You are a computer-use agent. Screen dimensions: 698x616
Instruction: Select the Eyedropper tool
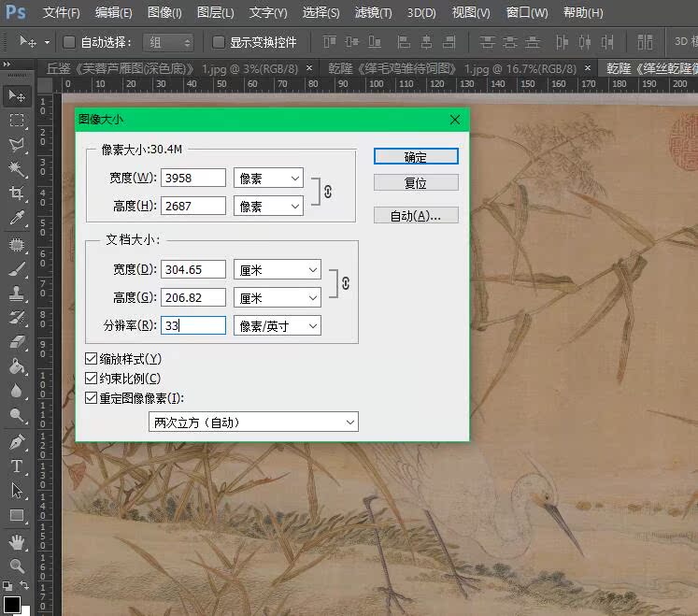[17, 218]
